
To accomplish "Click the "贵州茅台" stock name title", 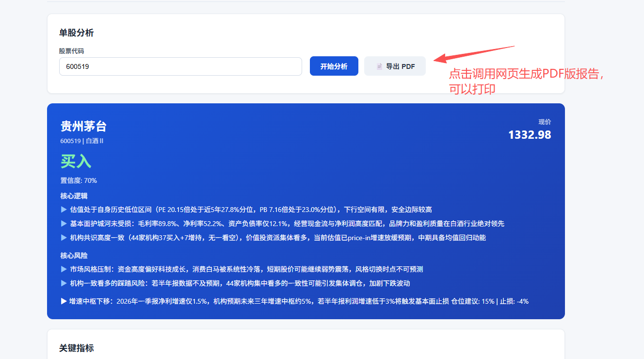I will coord(83,127).
